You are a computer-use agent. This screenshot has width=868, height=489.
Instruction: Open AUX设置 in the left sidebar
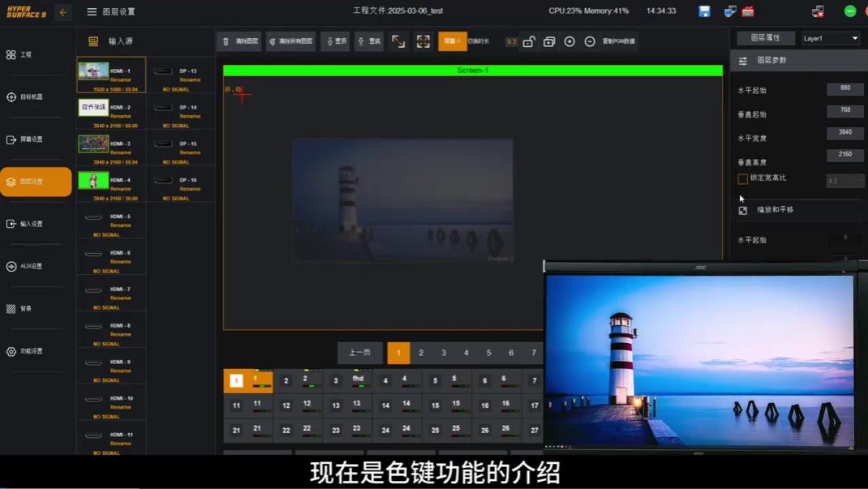click(x=32, y=266)
